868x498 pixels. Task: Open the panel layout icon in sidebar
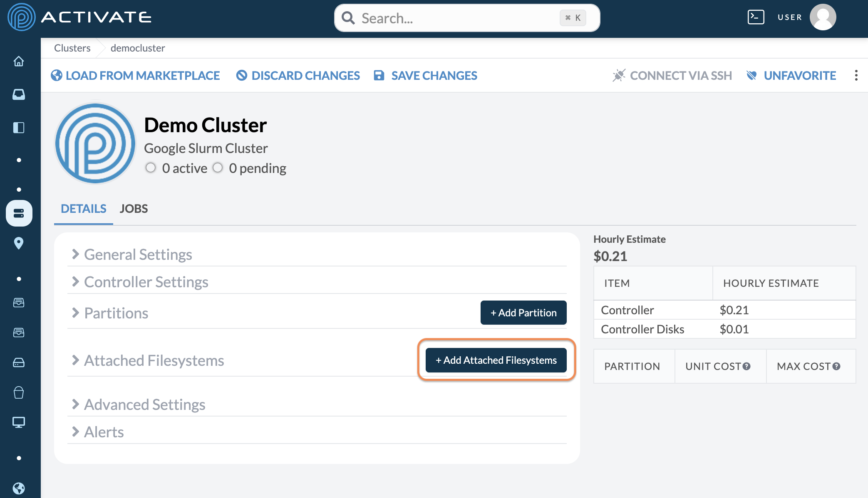pyautogui.click(x=19, y=128)
